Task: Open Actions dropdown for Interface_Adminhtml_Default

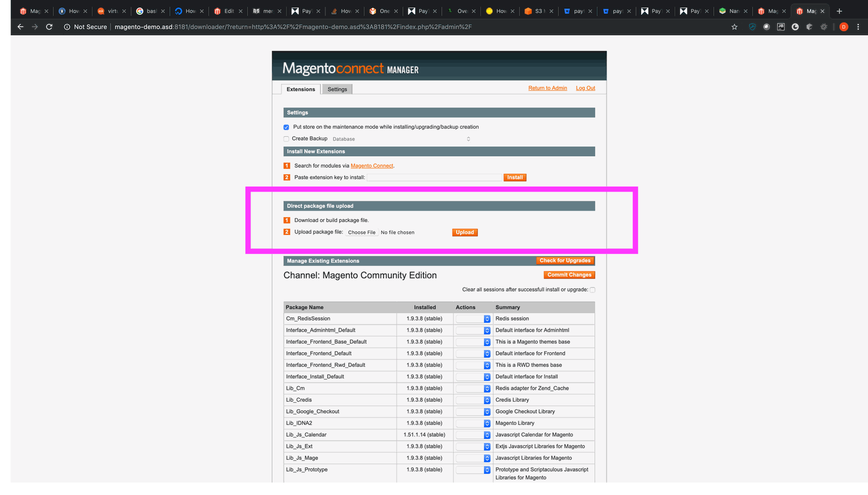Action: 473,331
